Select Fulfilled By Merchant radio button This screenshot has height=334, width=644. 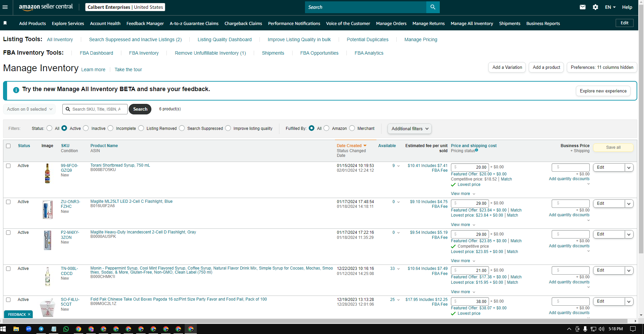[x=352, y=128]
